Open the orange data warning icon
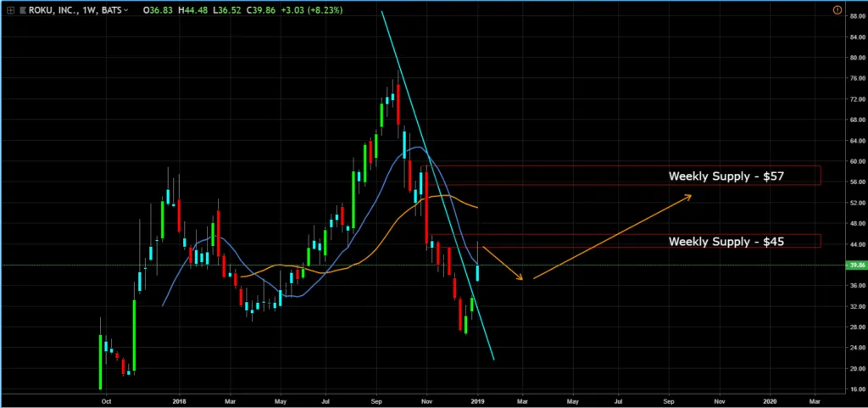This screenshot has height=408, width=868. (837, 10)
